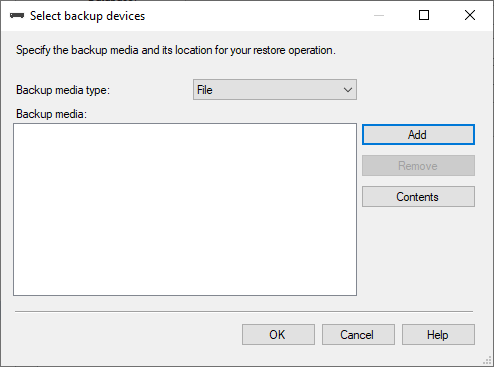The height and width of the screenshot is (367, 494).
Task: Add a new backup media file
Action: point(418,135)
